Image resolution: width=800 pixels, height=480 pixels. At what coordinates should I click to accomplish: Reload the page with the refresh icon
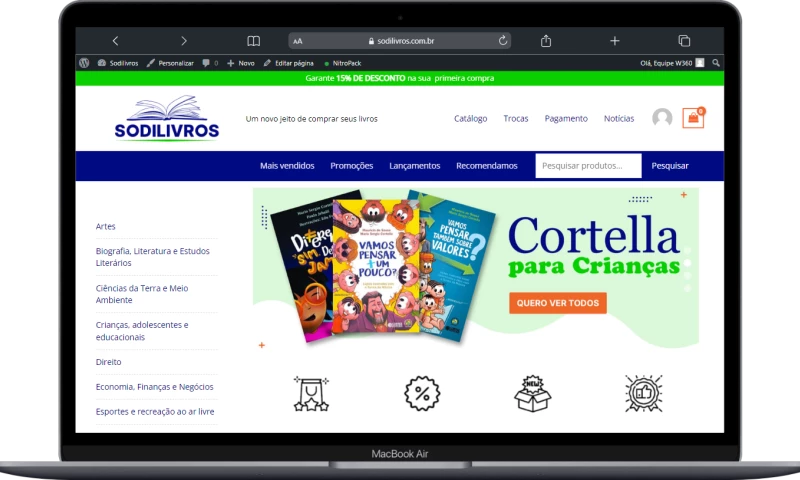point(503,41)
